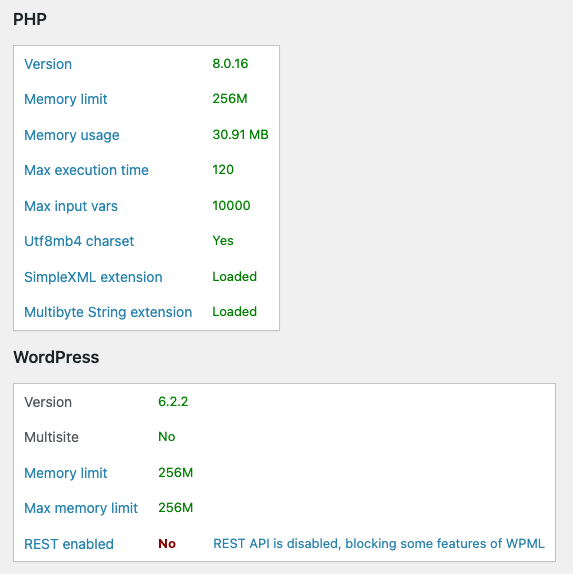Click the WordPress version value 6.2.2
This screenshot has width=573, height=574.
tap(173, 402)
